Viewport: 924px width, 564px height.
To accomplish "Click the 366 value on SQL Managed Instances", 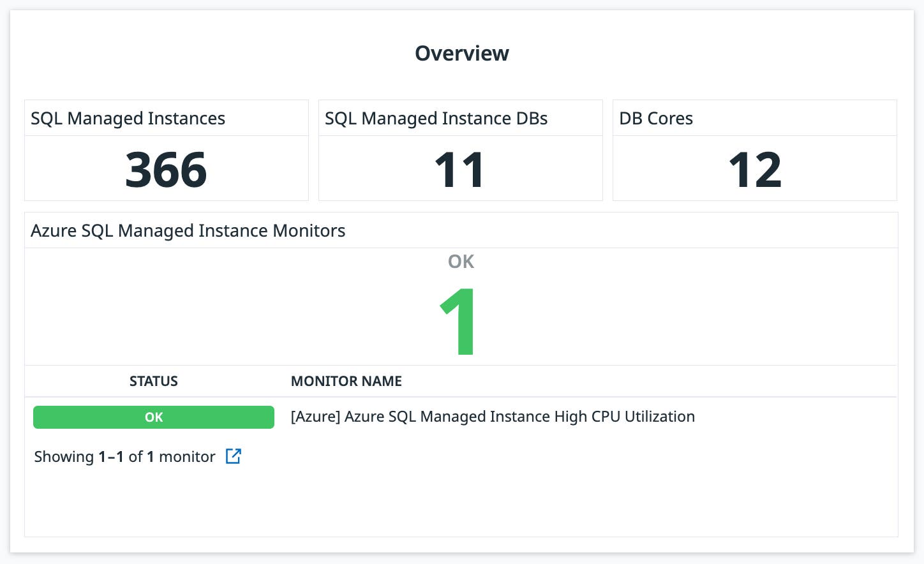I will tap(166, 169).
